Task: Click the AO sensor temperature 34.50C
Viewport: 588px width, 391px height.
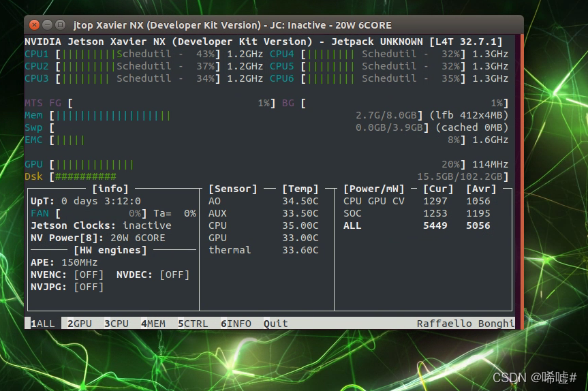Action: [300, 202]
